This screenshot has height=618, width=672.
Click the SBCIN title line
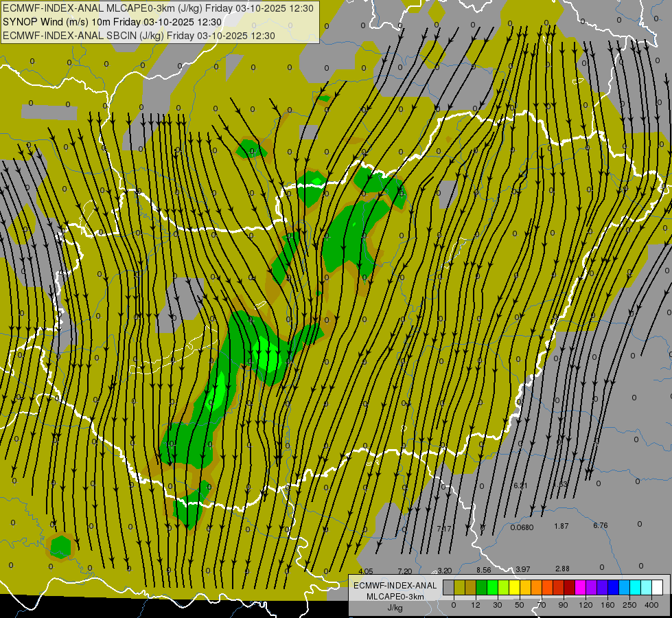(139, 36)
